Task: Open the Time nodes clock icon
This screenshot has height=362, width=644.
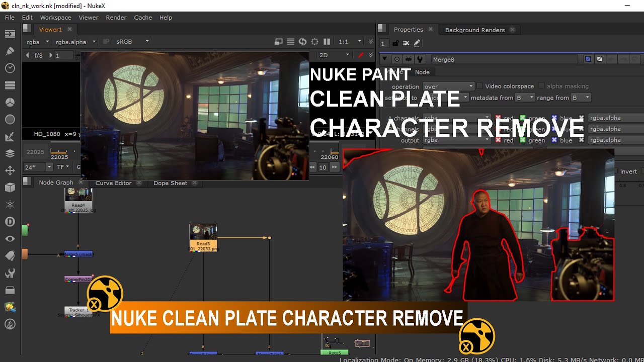Action: coord(10,68)
